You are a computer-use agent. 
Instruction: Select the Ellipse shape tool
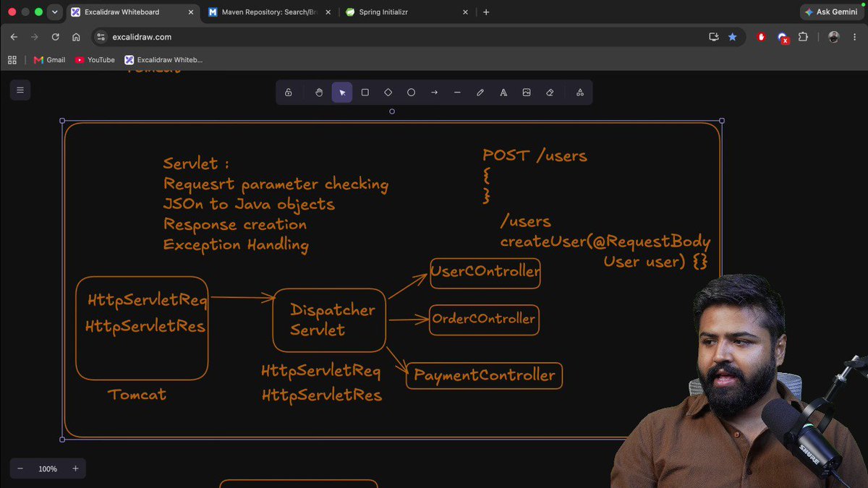click(411, 93)
